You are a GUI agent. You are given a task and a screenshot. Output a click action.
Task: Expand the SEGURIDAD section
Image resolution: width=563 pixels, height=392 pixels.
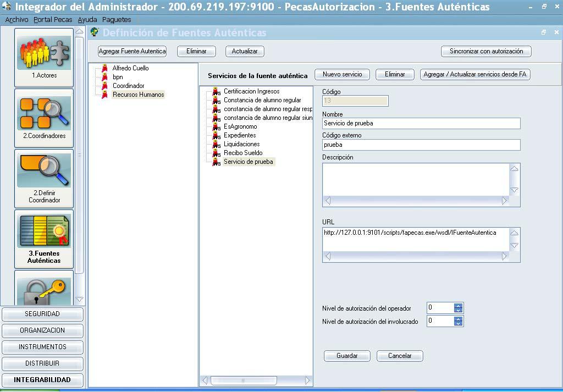[x=42, y=314]
